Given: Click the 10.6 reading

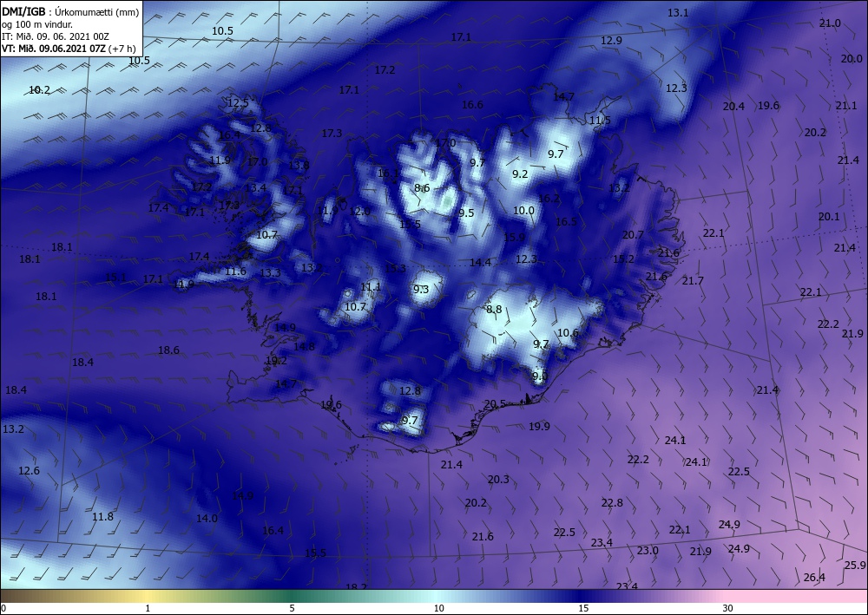Looking at the screenshot, I should pos(568,332).
